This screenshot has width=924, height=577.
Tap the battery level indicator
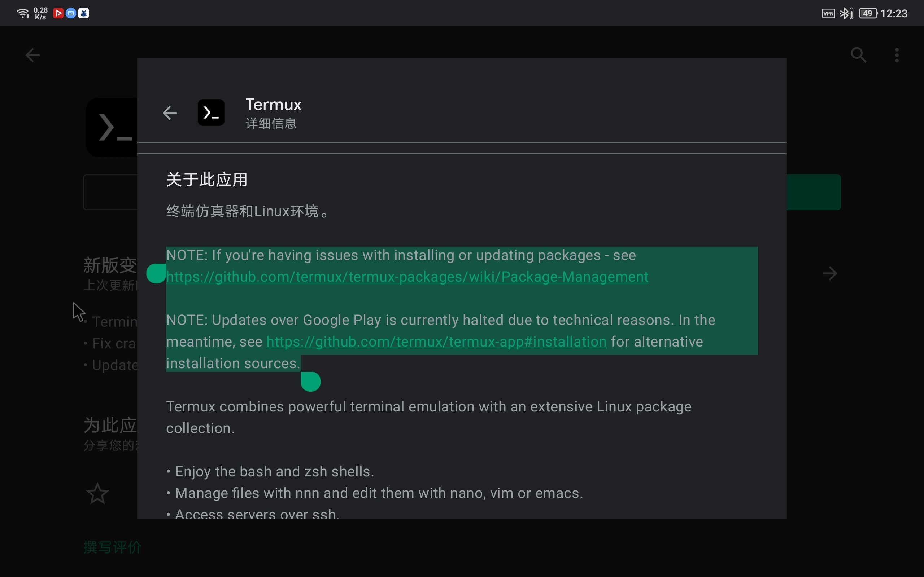tap(868, 13)
